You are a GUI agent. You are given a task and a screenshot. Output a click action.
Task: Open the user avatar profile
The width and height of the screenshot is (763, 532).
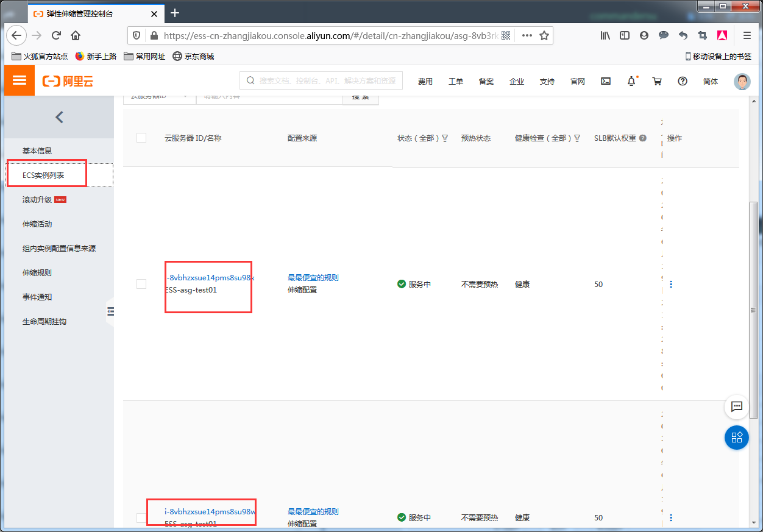click(742, 82)
